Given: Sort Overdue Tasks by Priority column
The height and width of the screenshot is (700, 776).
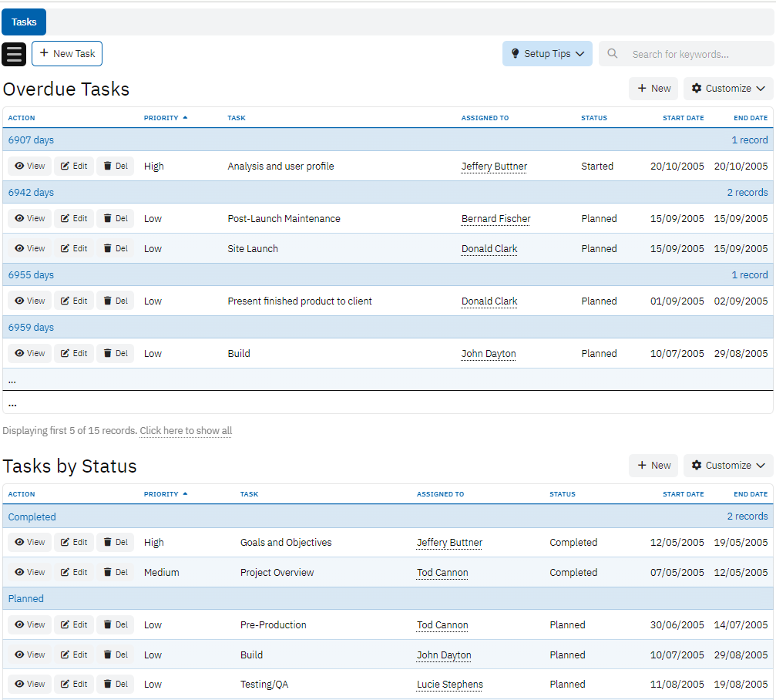Looking at the screenshot, I should click(x=161, y=118).
